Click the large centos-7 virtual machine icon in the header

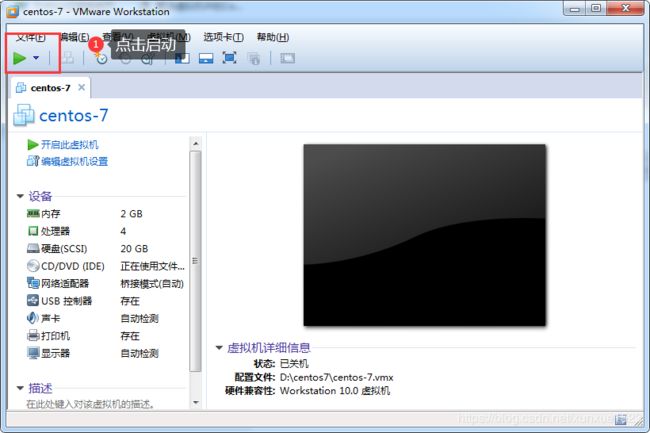(24, 115)
